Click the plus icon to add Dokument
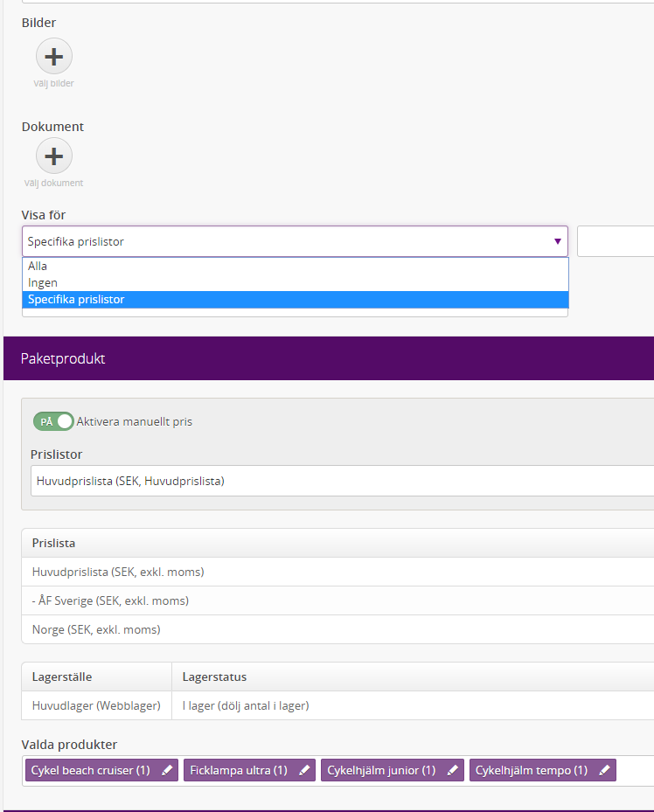Screen dimensions: 654x812 [x=54, y=156]
